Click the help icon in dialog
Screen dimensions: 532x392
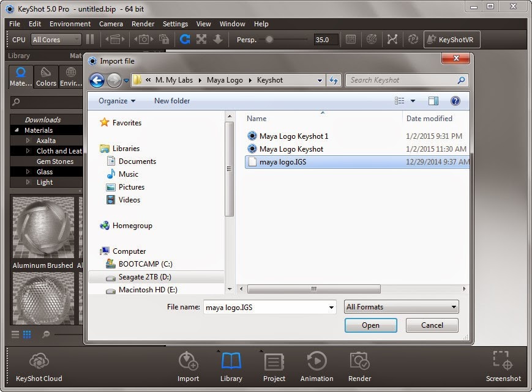tap(455, 101)
